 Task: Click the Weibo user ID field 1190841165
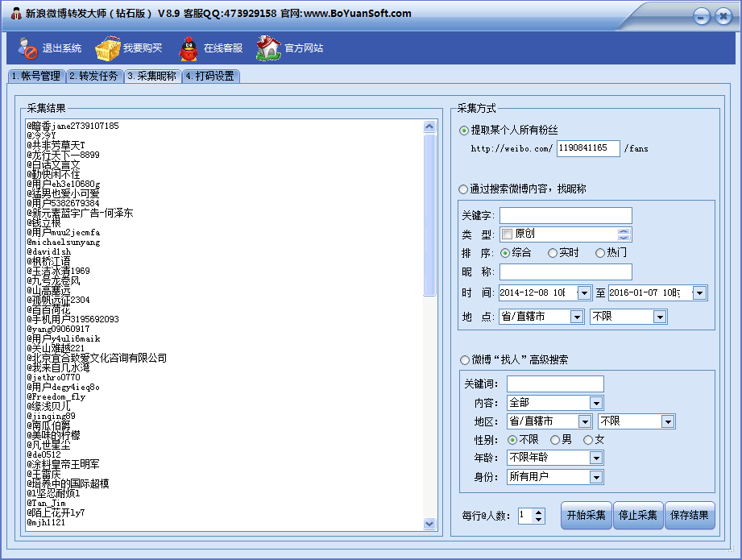(588, 148)
